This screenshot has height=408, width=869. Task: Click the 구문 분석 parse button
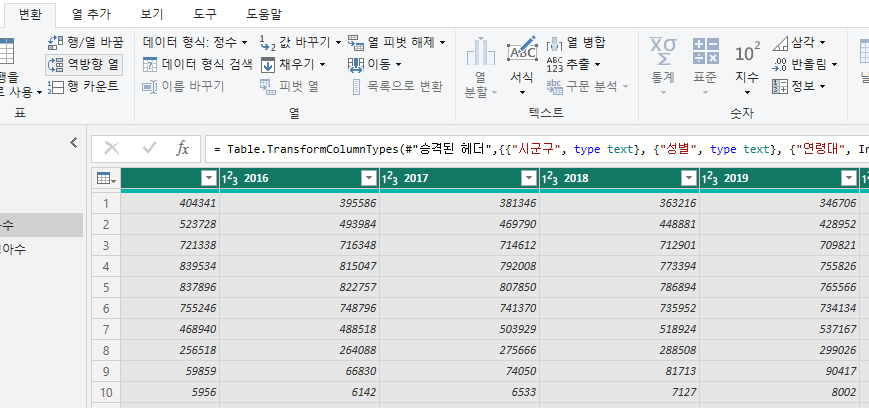pos(587,86)
